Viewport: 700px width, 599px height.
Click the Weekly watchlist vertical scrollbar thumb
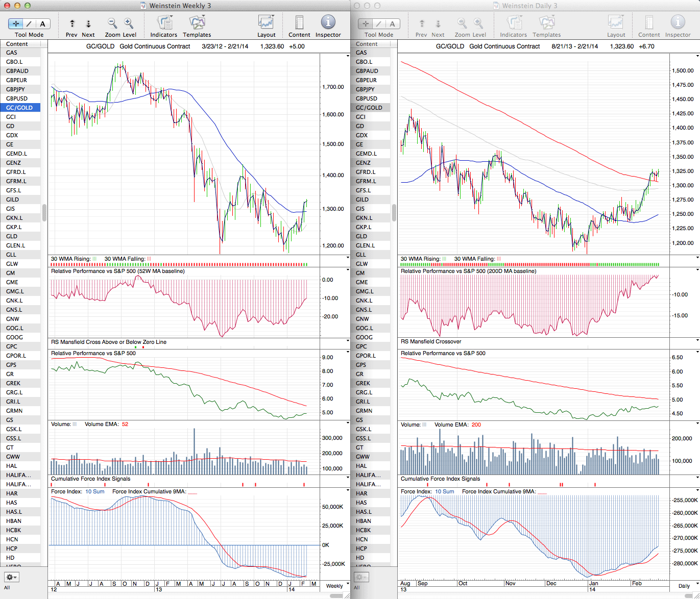(44, 212)
